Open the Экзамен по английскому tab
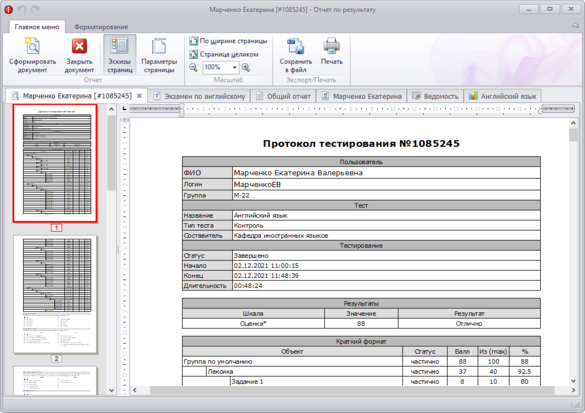585x413 pixels. click(200, 96)
